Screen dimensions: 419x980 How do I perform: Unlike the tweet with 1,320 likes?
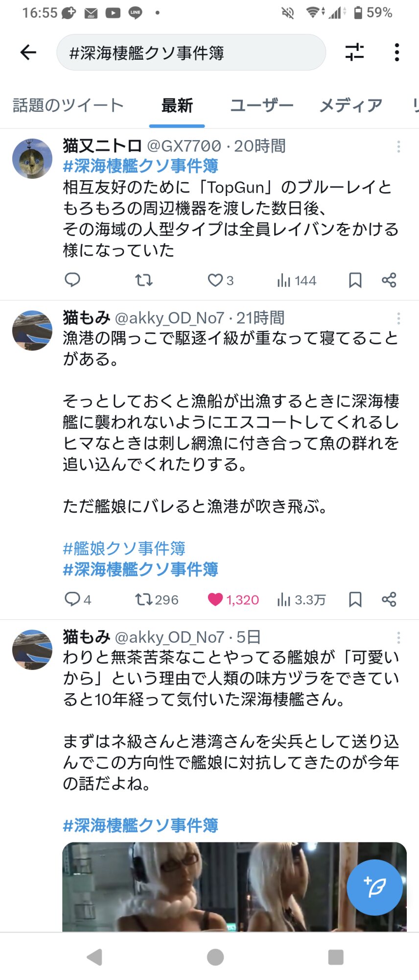pos(216,600)
